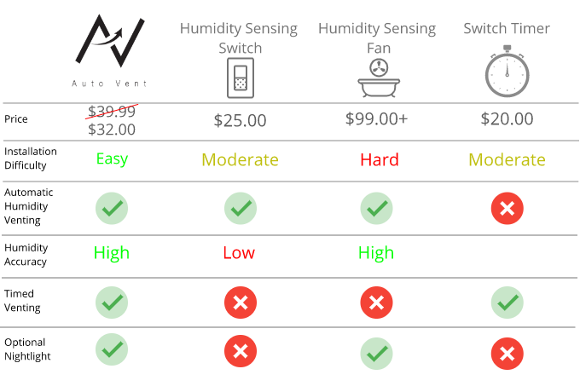Screen dimensions: 580x392
Task: Click Humidity Sensing Switch's Timed Venting red X
Action: pos(240,302)
